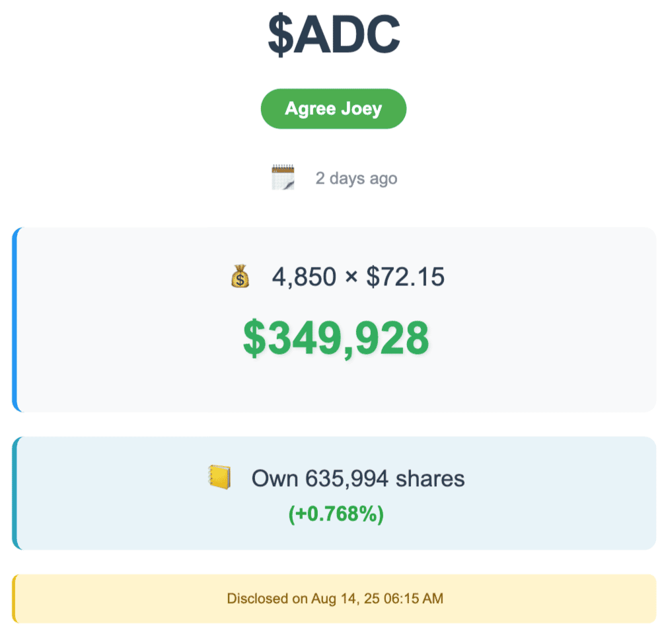Image resolution: width=668 pixels, height=644 pixels.
Task: Click the teal accent bar of ownership card
Action: 15,493
